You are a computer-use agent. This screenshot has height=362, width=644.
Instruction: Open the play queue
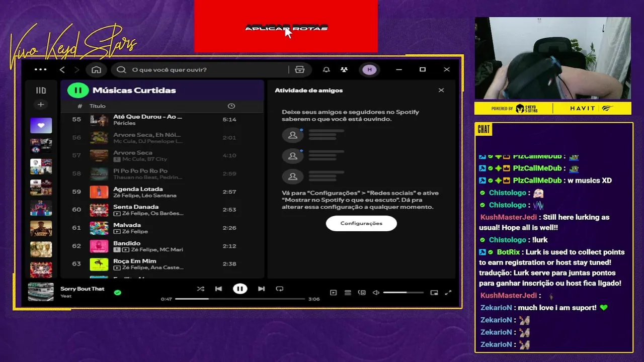pyautogui.click(x=348, y=293)
